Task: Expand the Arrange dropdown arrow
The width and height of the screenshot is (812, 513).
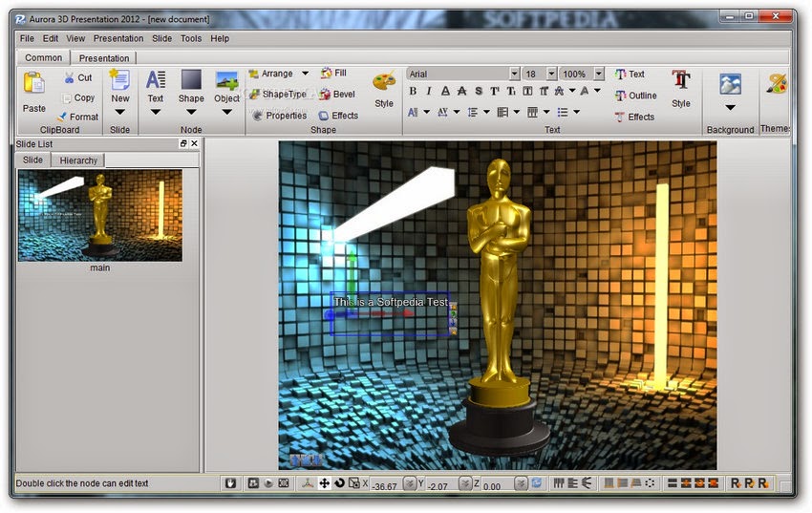Action: pyautogui.click(x=306, y=74)
